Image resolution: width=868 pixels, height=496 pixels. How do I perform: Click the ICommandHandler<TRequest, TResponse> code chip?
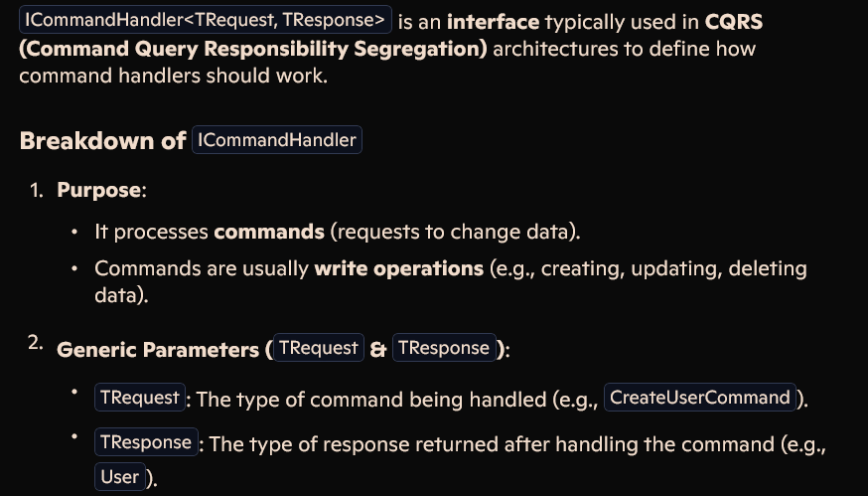click(x=205, y=20)
